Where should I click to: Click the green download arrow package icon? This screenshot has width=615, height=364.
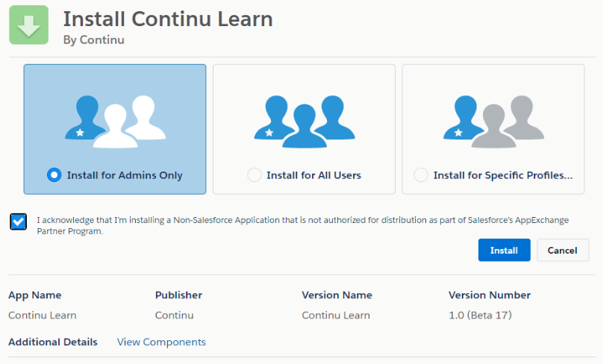point(29,25)
